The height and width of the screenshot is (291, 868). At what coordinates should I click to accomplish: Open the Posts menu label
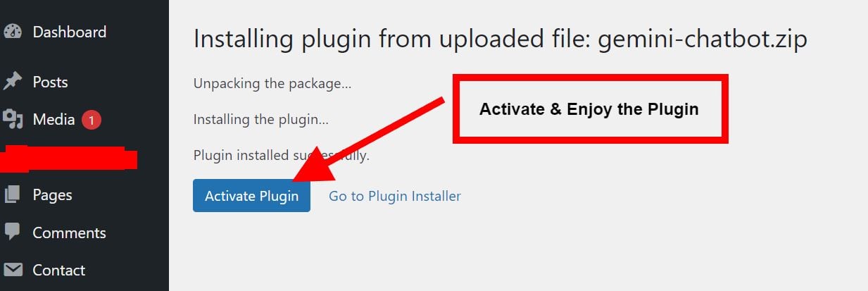click(x=51, y=82)
